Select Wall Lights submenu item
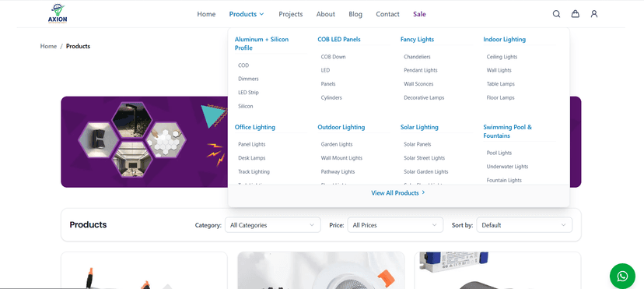 (499, 70)
